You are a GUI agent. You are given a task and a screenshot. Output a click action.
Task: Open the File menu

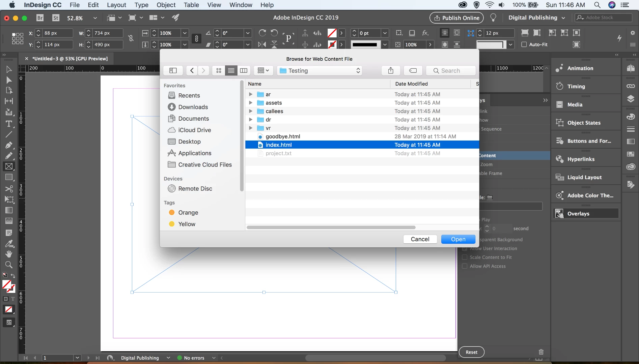pos(75,5)
